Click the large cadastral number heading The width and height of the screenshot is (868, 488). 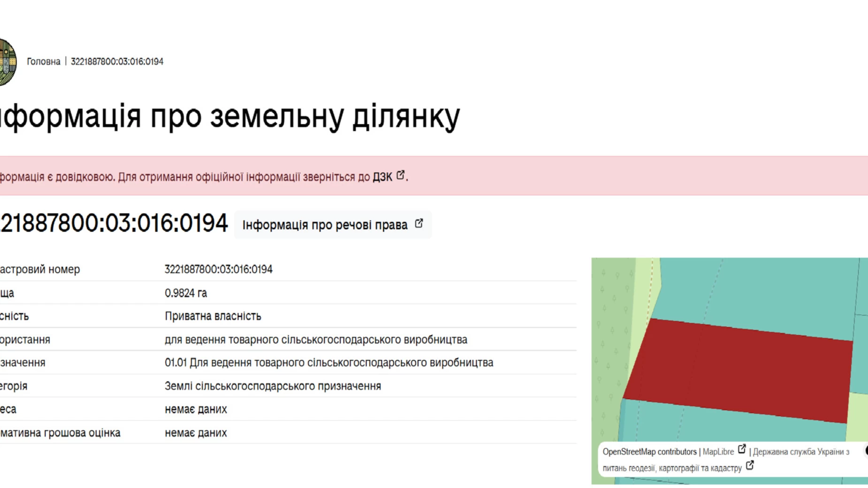[x=114, y=223]
